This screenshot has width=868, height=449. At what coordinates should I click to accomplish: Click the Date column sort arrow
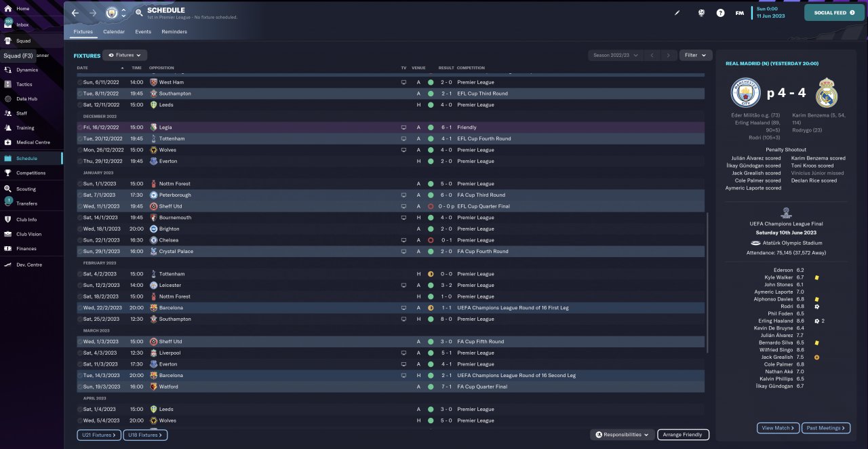(x=123, y=68)
